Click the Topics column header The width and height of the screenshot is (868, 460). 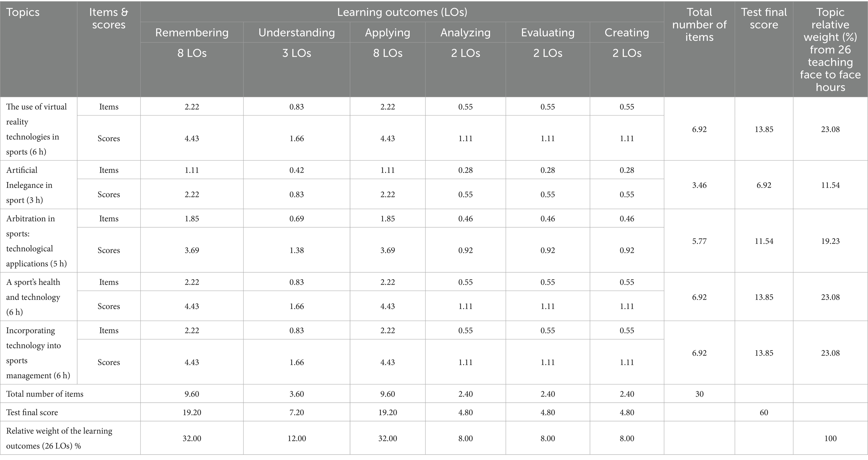point(23,13)
